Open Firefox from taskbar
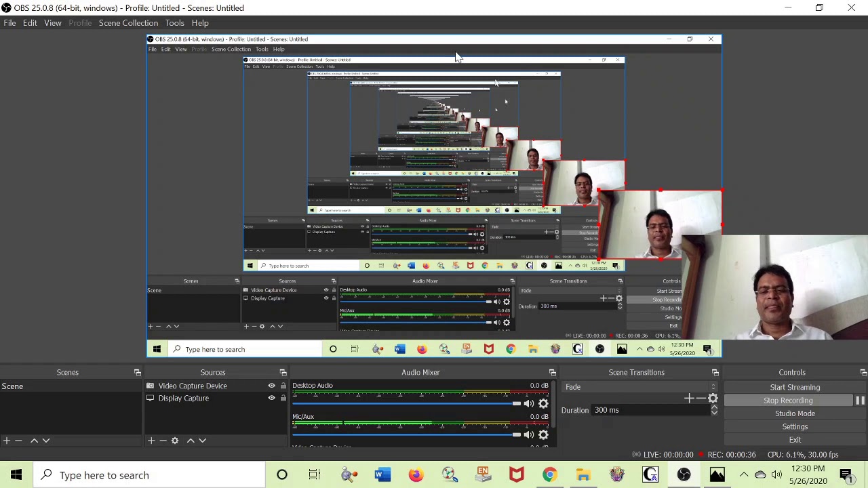868x488 pixels. (x=416, y=475)
